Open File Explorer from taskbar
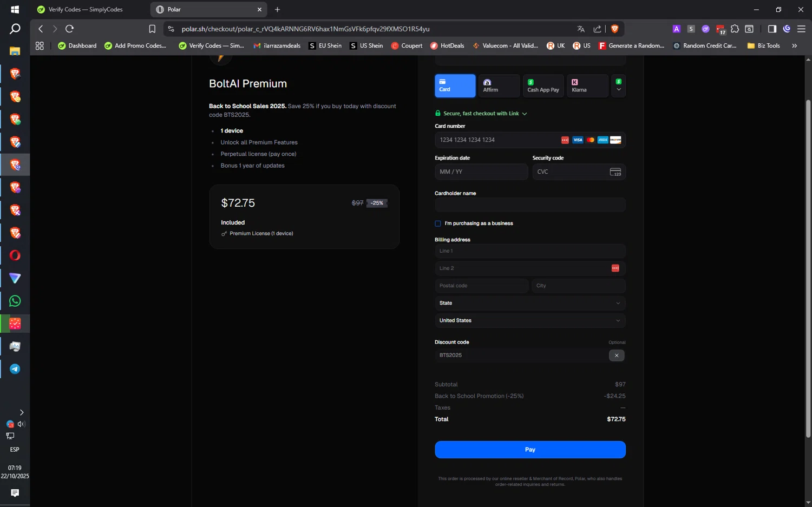812x507 pixels. 15,51
